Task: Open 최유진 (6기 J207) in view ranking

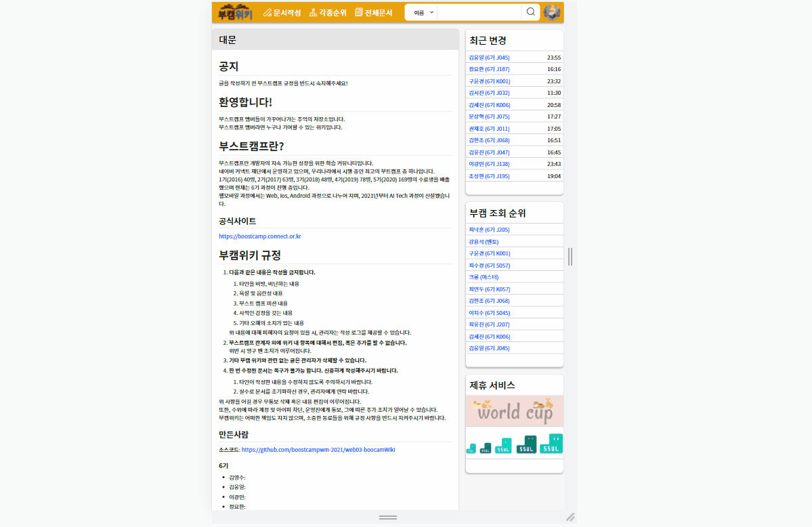Action: point(489,324)
